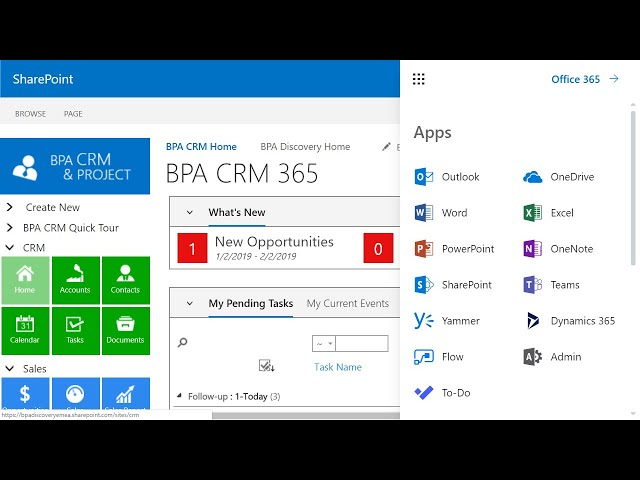Image resolution: width=640 pixels, height=480 pixels.
Task: Select the PAGE ribbon tab
Action: point(73,114)
